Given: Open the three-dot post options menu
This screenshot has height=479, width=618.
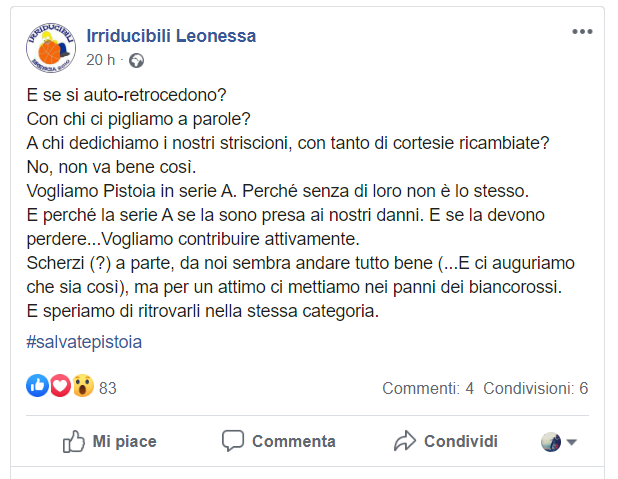Looking at the screenshot, I should click(x=581, y=32).
